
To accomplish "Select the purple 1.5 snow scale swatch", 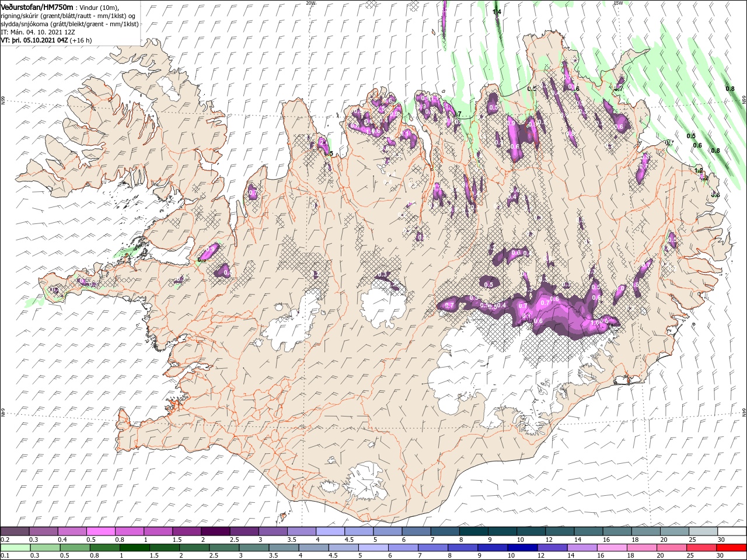I will (187, 531).
